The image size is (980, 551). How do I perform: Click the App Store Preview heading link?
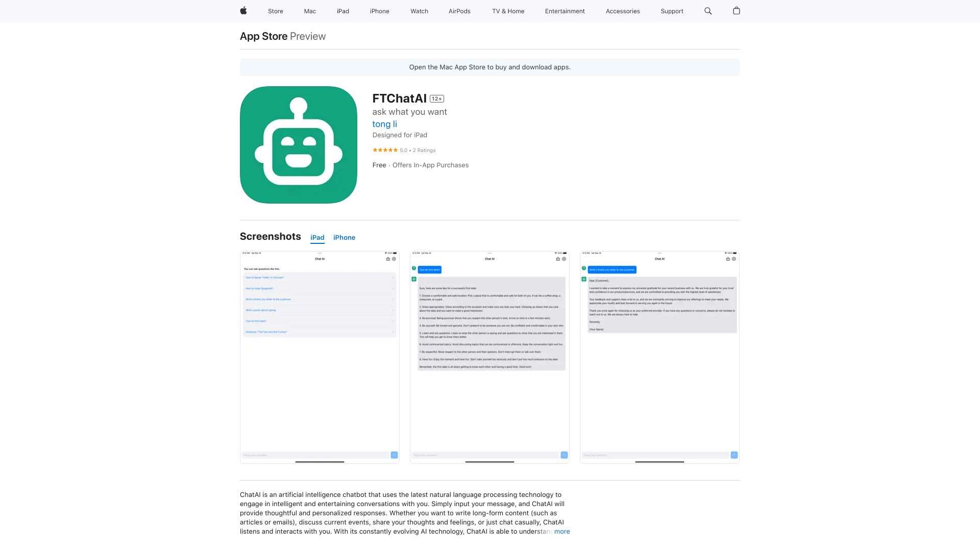263,36
